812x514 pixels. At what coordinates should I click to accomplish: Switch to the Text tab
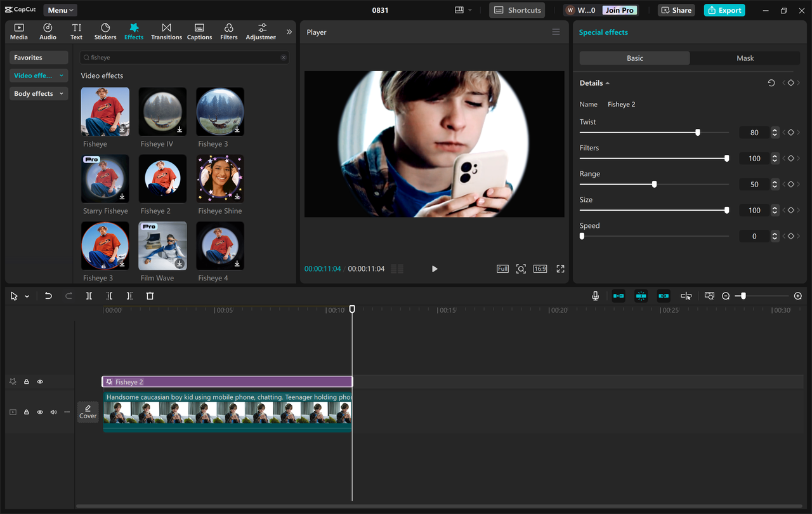pyautogui.click(x=76, y=32)
